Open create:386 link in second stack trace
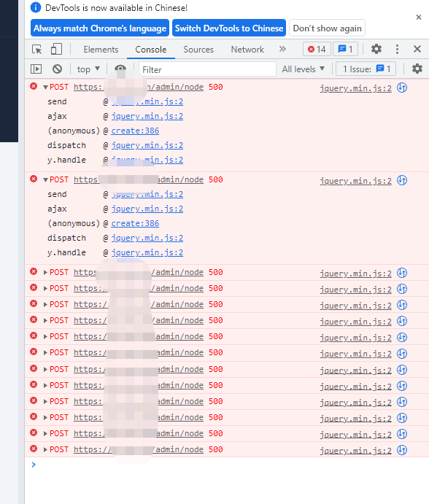Screen dimensions: 429x504 (135, 223)
